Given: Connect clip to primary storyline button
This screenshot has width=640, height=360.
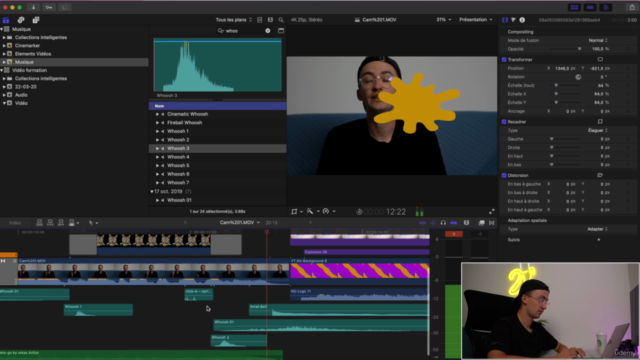Looking at the screenshot, I should 40,222.
